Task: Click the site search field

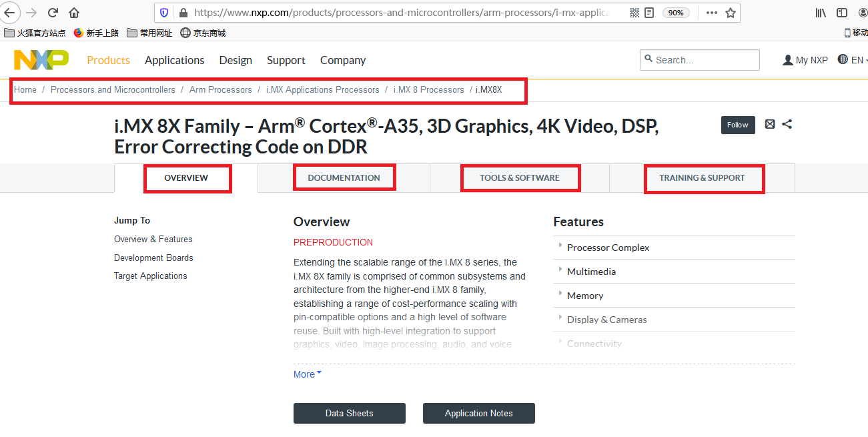Action: coord(704,60)
